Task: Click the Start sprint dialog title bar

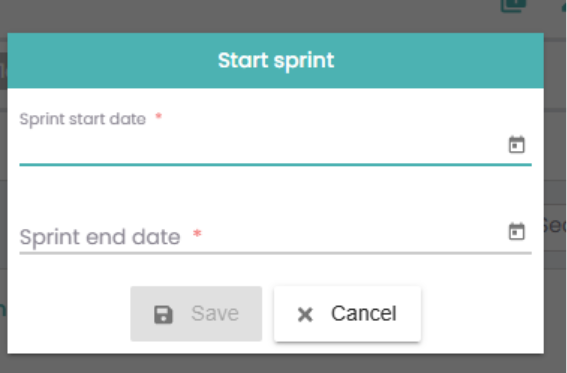Action: (x=276, y=60)
